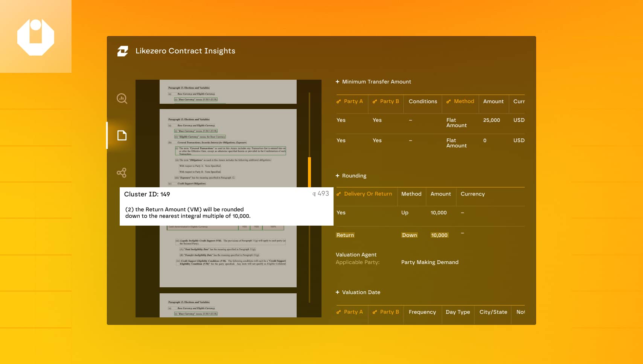Viewport: 643px width, 364px height.
Task: Click the Amount header in Rounding table
Action: point(440,194)
